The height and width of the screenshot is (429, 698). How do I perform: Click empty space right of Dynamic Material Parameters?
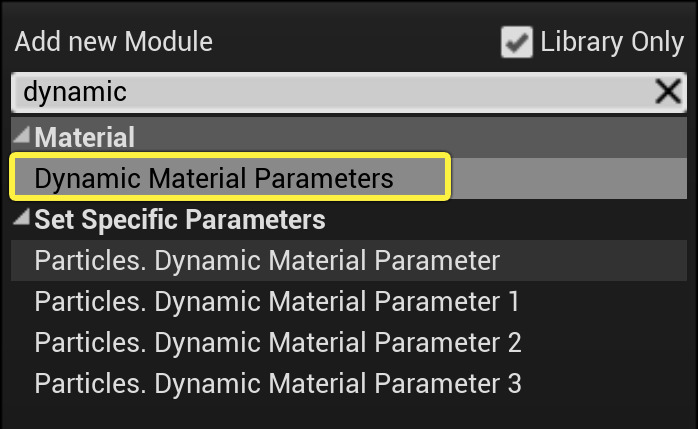[570, 178]
